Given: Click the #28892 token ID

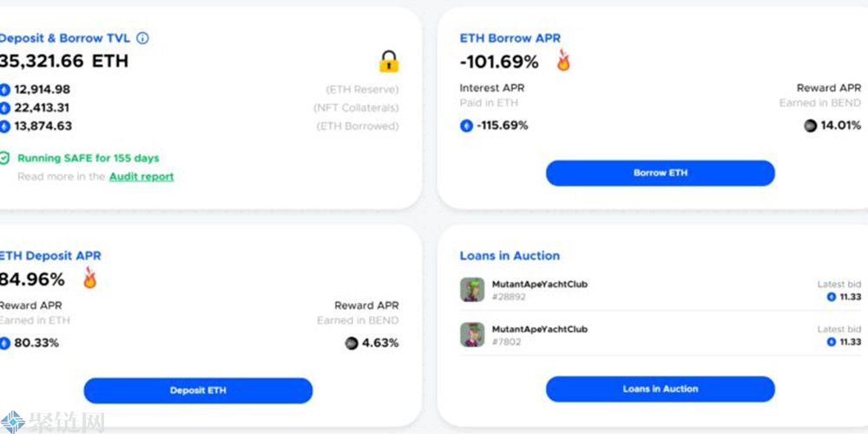Looking at the screenshot, I should [509, 297].
